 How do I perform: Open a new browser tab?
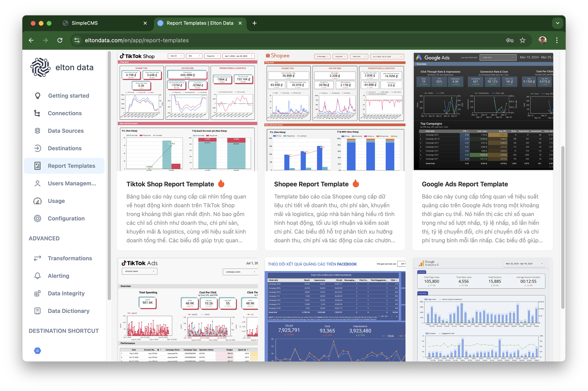click(x=254, y=23)
